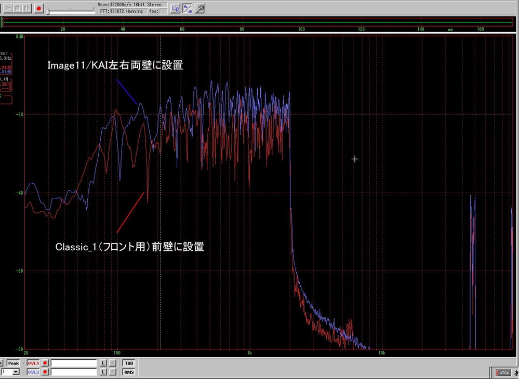Click the OVL1 overlay name text field
Viewport: 532px width, 392px height.
pos(74,363)
